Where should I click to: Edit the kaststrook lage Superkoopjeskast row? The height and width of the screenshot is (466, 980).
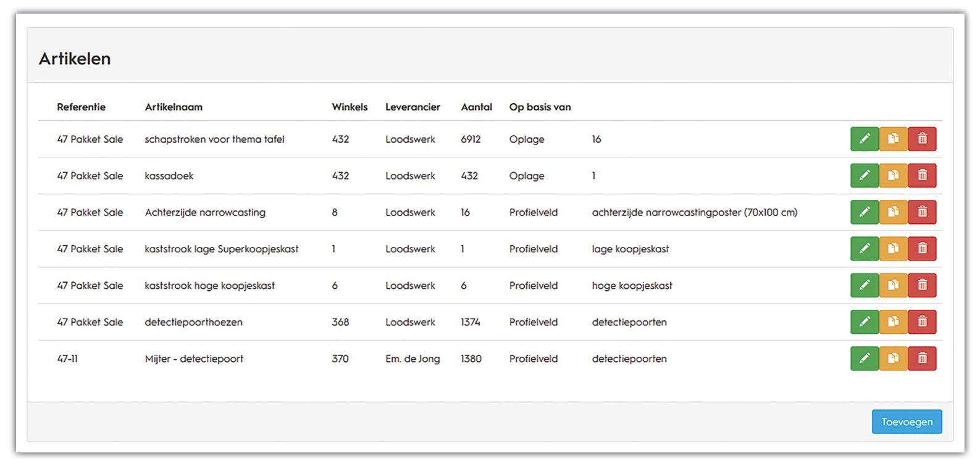point(865,249)
